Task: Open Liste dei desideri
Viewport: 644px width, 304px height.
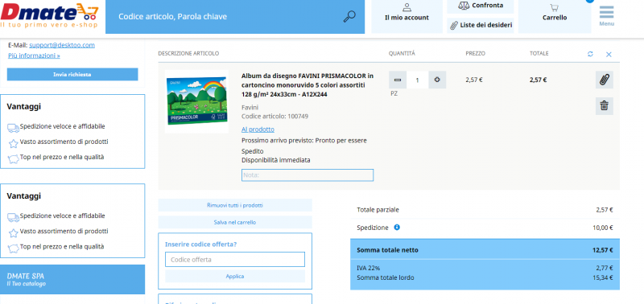Action: (x=481, y=26)
